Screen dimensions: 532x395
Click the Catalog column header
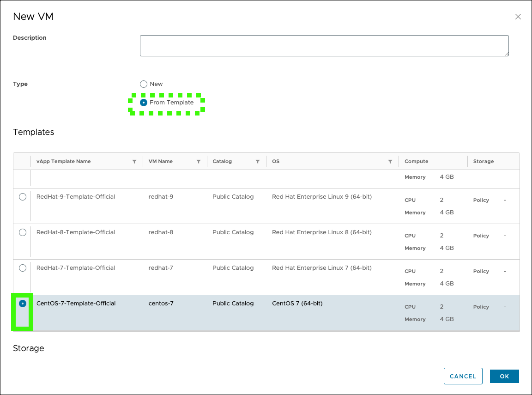pyautogui.click(x=222, y=162)
